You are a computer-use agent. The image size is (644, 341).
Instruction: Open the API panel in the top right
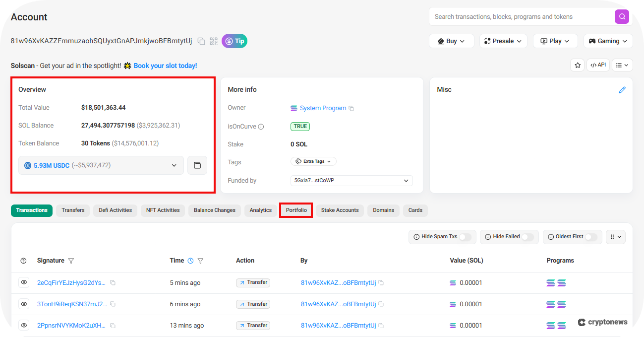click(598, 65)
